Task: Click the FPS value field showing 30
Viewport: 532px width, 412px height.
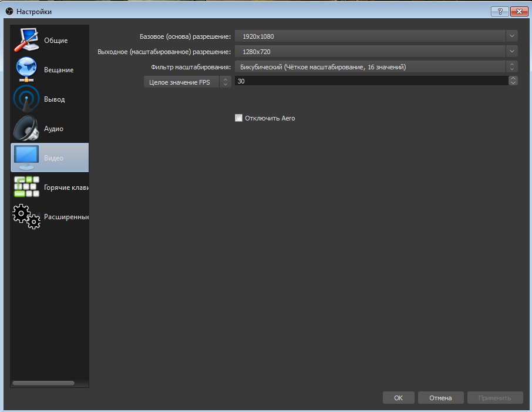Action: point(370,81)
